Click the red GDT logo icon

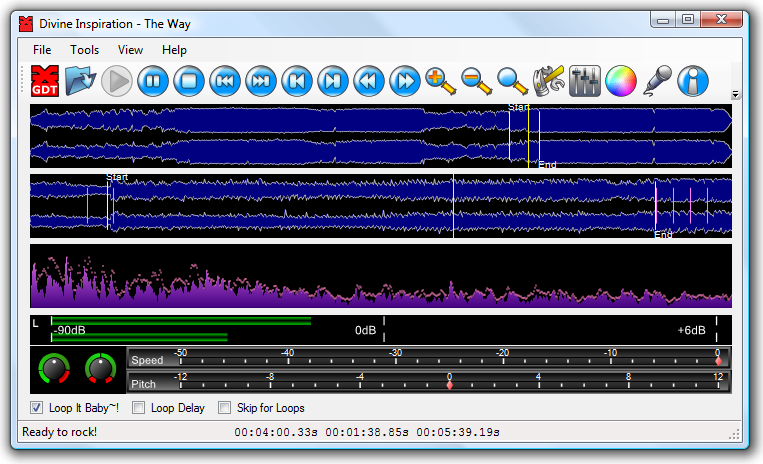45,81
